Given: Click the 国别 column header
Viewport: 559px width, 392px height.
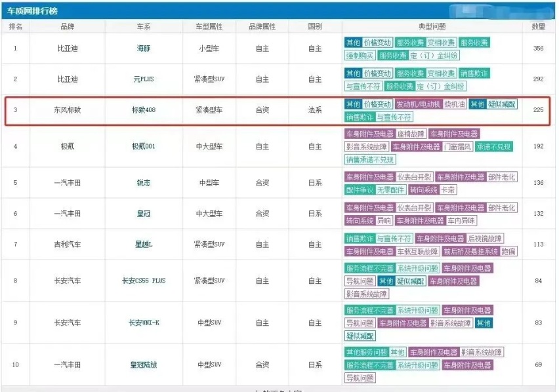Looking at the screenshot, I should click(x=315, y=26).
